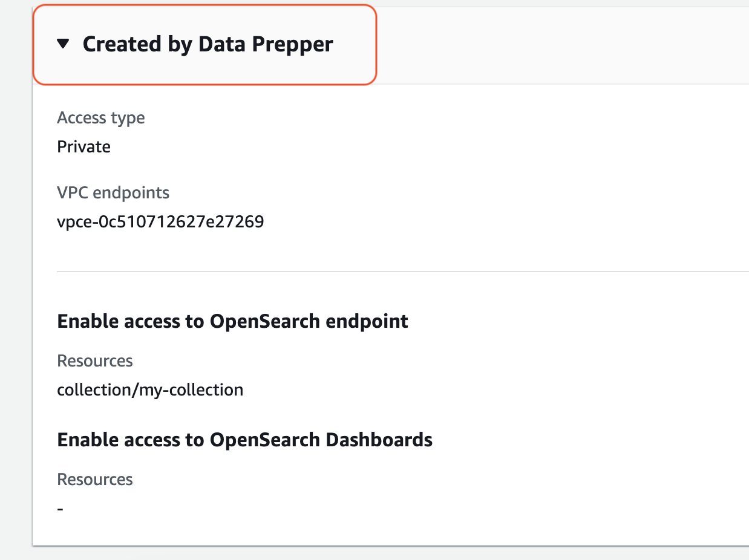Viewport: 749px width, 560px height.
Task: Click the disclosure triangle next to section title
Action: [64, 44]
